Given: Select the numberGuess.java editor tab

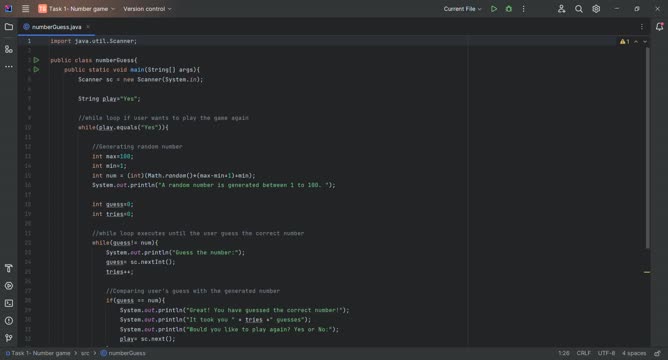Looking at the screenshot, I should (56, 27).
